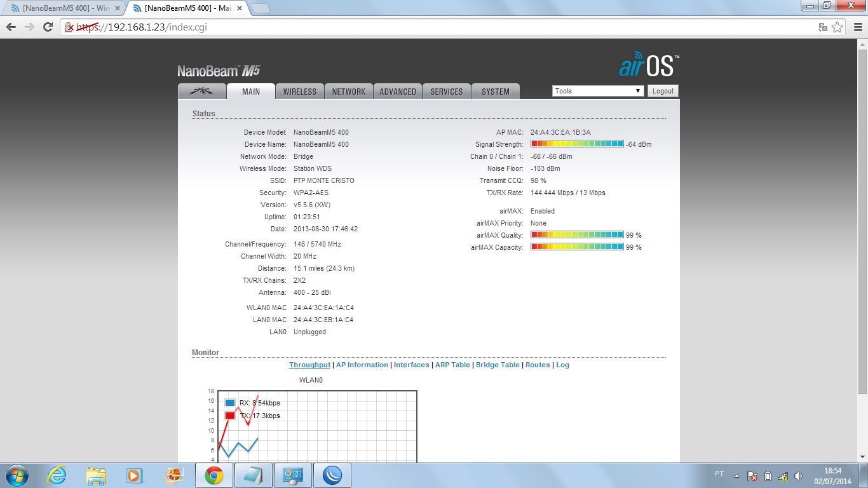Click the AP MAC value 24:A4:3C:EA:1B:3A
Screen dimensions: 868x488
[x=560, y=132]
